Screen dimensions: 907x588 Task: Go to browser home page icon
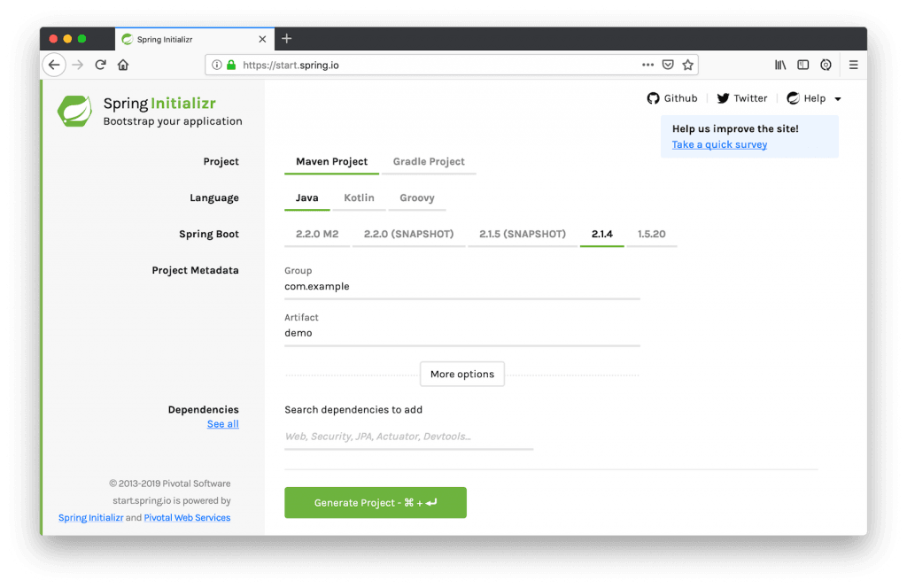coord(123,65)
